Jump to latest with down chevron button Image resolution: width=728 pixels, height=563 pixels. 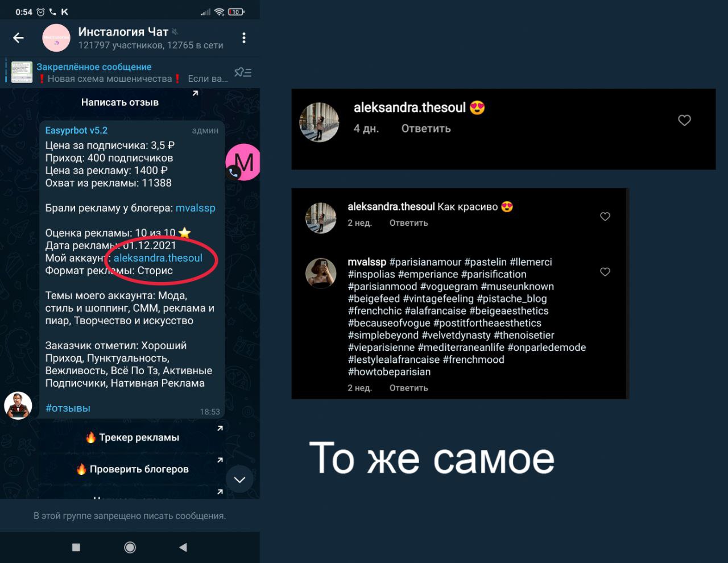240,479
